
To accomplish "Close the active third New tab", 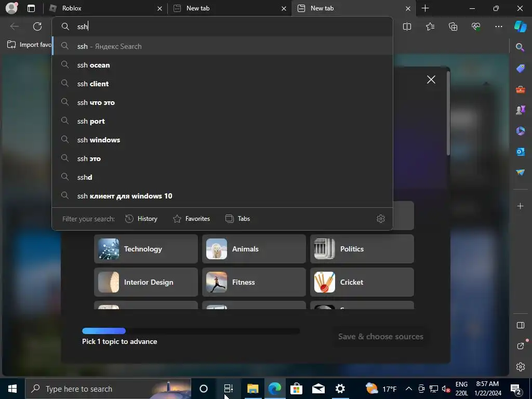I will coord(408,8).
